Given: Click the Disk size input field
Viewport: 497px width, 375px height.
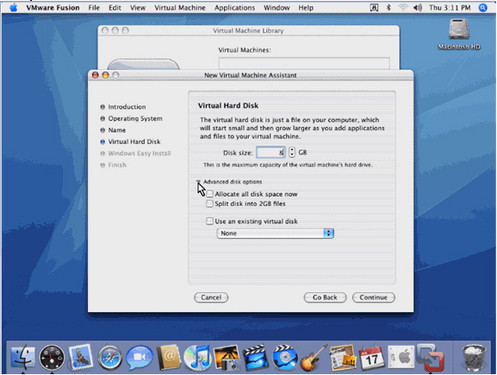Looking at the screenshot, I should click(271, 153).
